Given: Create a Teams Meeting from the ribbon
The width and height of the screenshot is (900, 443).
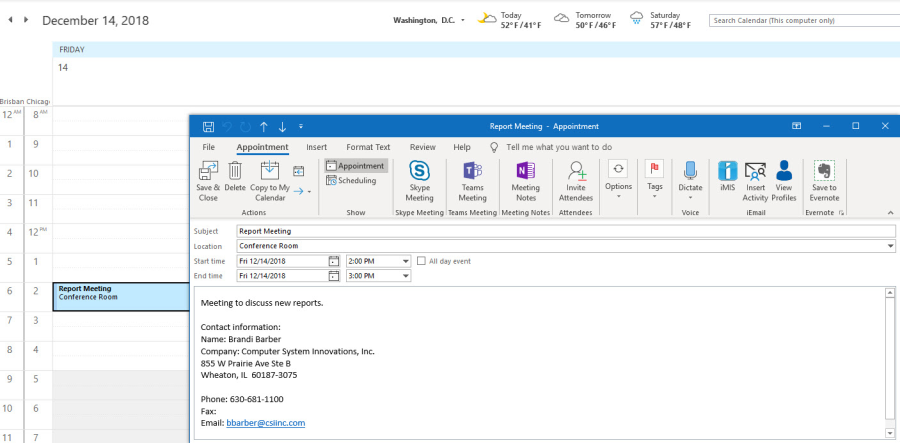Looking at the screenshot, I should pos(472,172).
